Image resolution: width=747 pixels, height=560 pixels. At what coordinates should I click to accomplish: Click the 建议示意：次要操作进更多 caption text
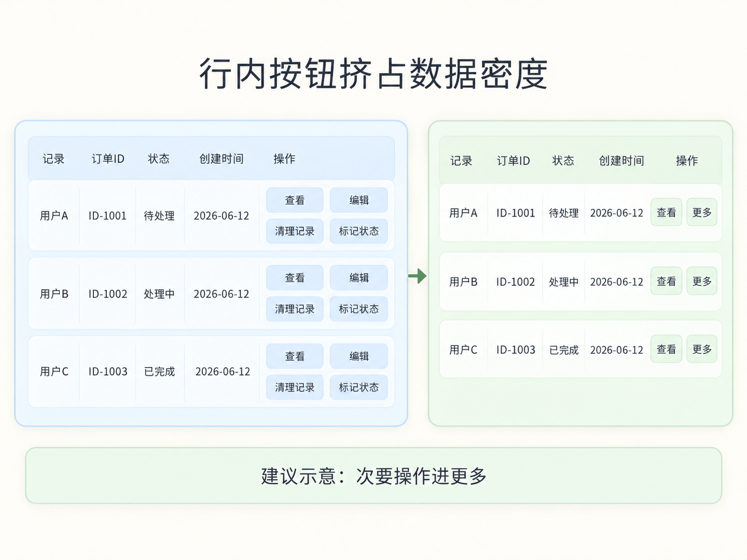[x=374, y=476]
